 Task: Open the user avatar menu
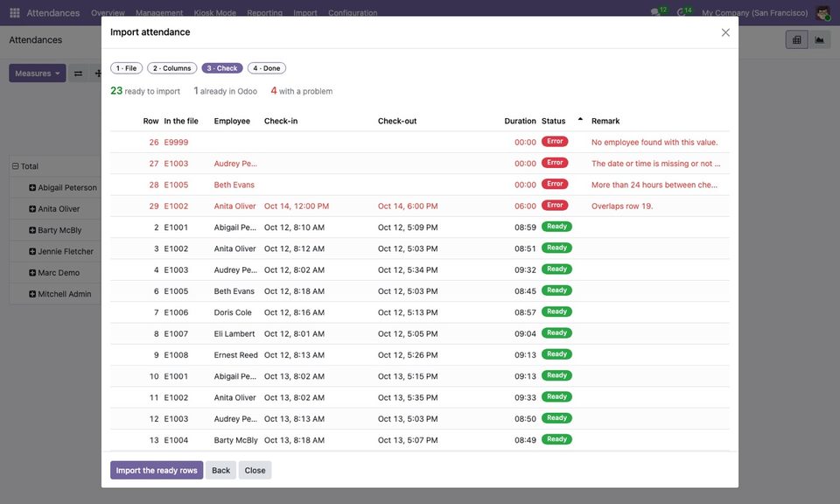(x=822, y=12)
